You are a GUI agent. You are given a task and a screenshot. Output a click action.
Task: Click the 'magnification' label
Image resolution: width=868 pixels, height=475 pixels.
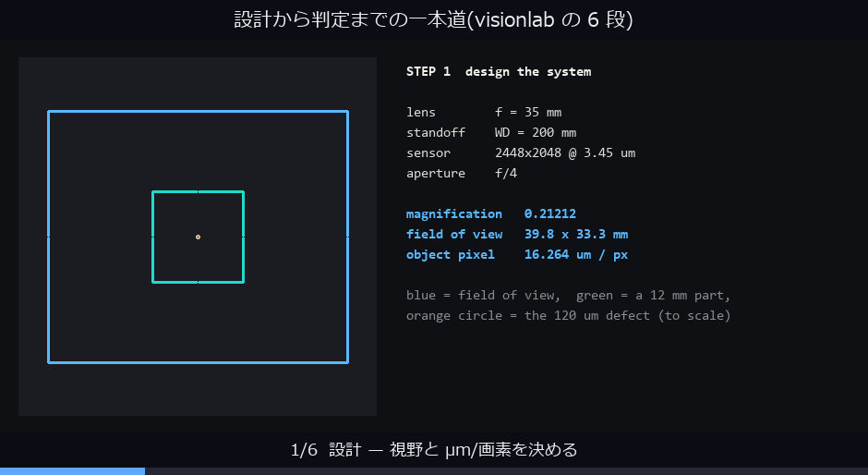click(x=454, y=214)
